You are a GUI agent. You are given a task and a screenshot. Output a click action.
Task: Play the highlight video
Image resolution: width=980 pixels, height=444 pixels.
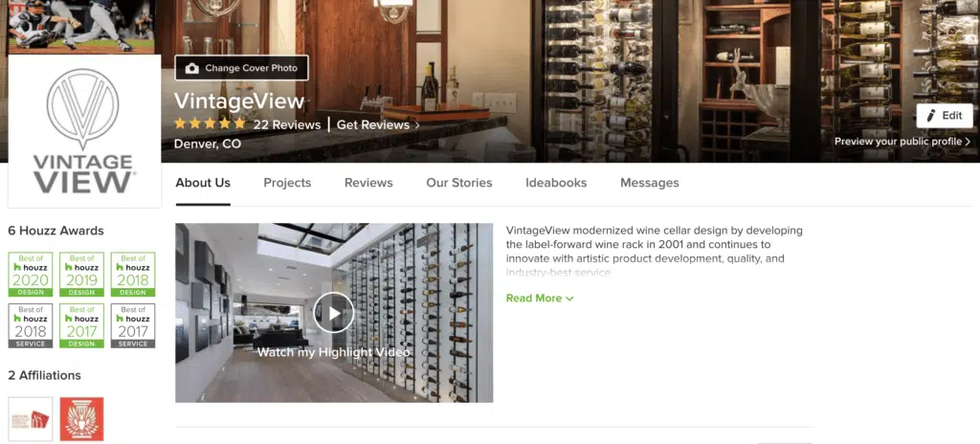pos(333,313)
